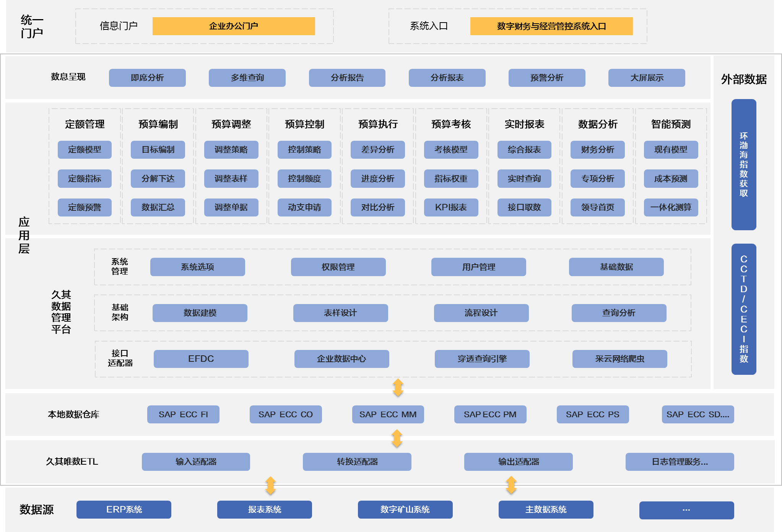Screen dimensions: 782x532
Task: Click the 日志管理服务... block
Action: (680, 462)
